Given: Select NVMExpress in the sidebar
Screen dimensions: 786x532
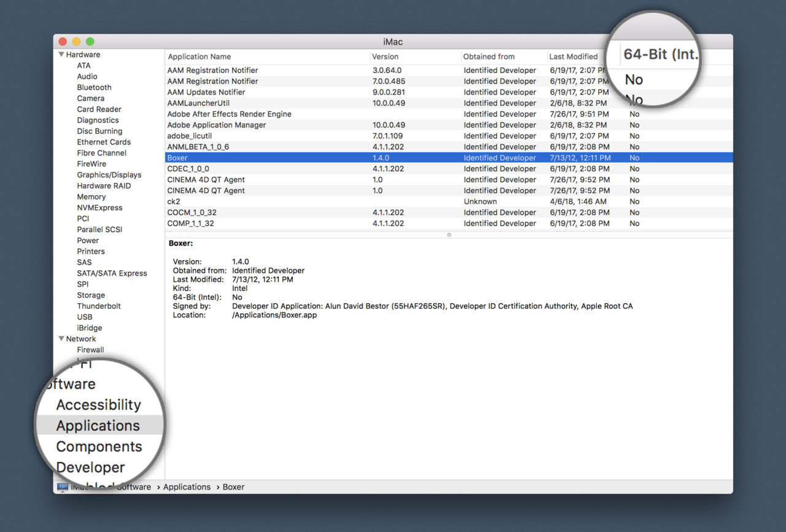Looking at the screenshot, I should [x=99, y=208].
